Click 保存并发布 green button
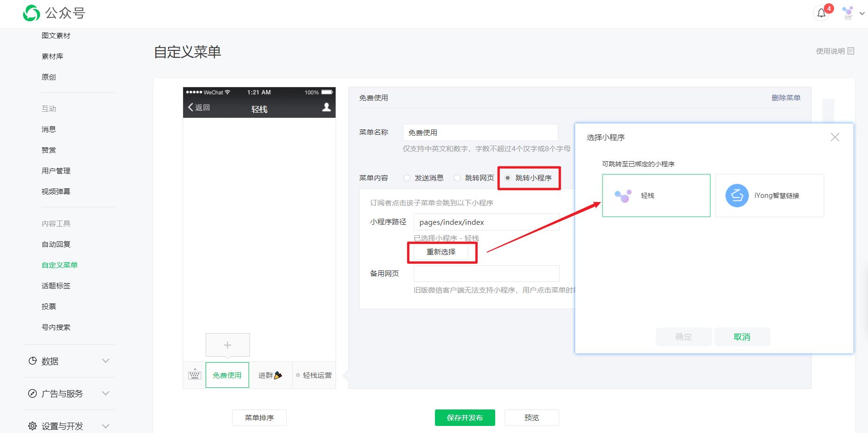The height and width of the screenshot is (433, 868). point(465,417)
